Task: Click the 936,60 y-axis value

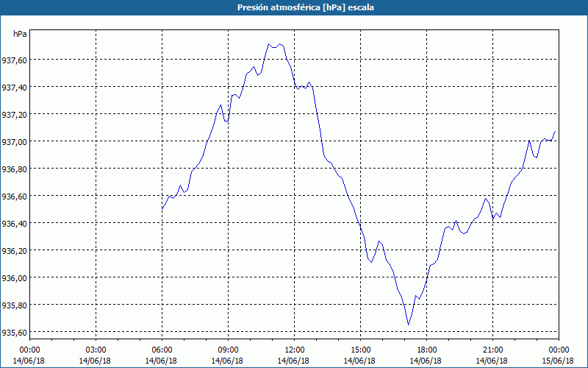Action: [x=14, y=197]
